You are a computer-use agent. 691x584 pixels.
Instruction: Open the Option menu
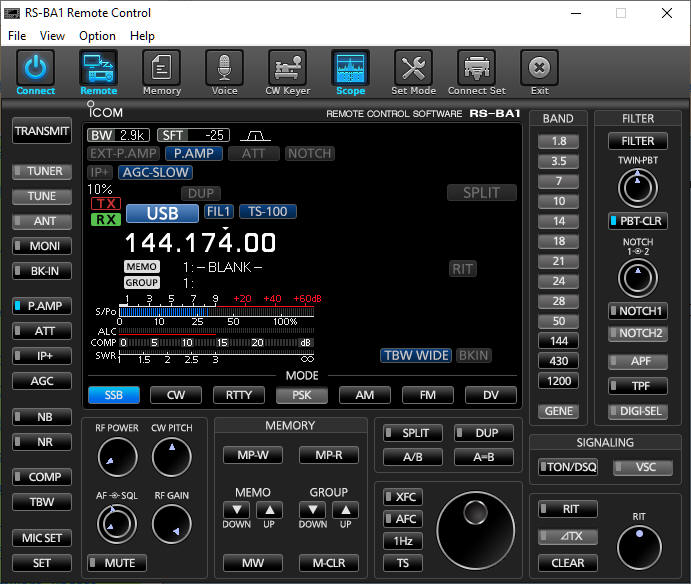pyautogui.click(x=97, y=36)
